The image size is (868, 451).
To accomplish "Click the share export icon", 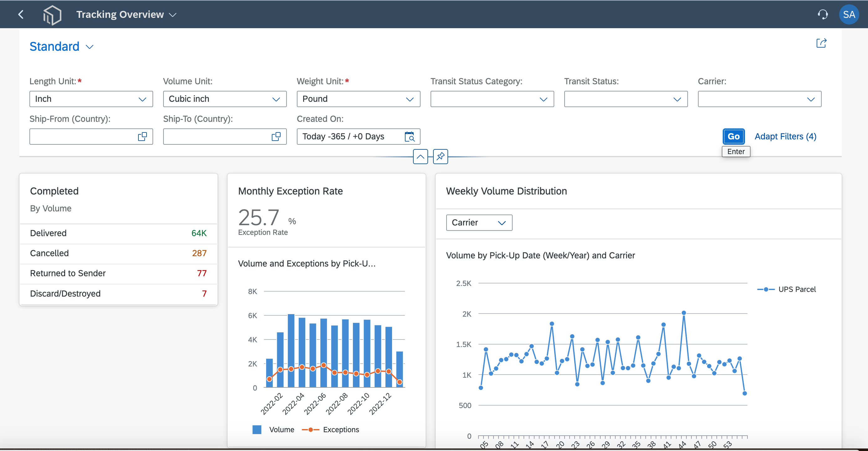I will tap(821, 43).
